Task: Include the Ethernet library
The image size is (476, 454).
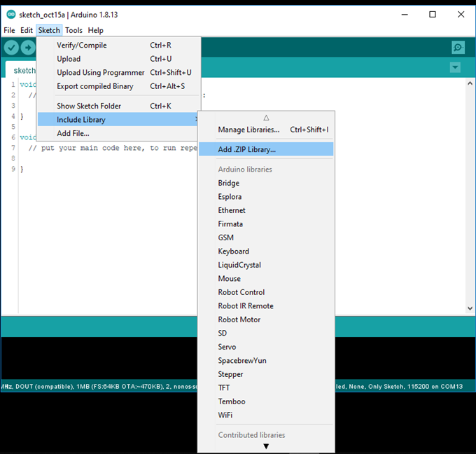Action: [266, 210]
